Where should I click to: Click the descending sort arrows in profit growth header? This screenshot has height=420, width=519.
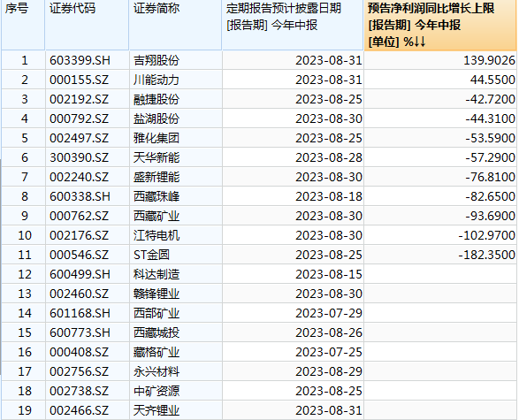click(x=420, y=42)
